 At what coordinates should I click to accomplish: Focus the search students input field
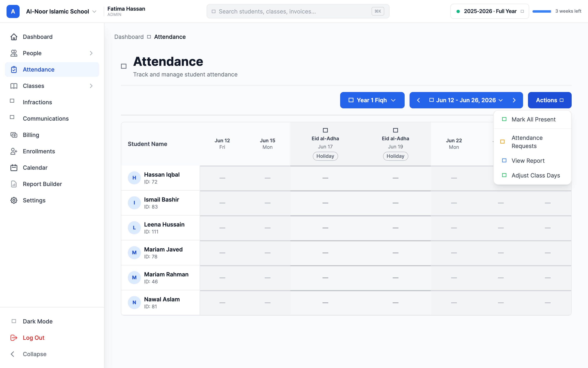pyautogui.click(x=298, y=11)
